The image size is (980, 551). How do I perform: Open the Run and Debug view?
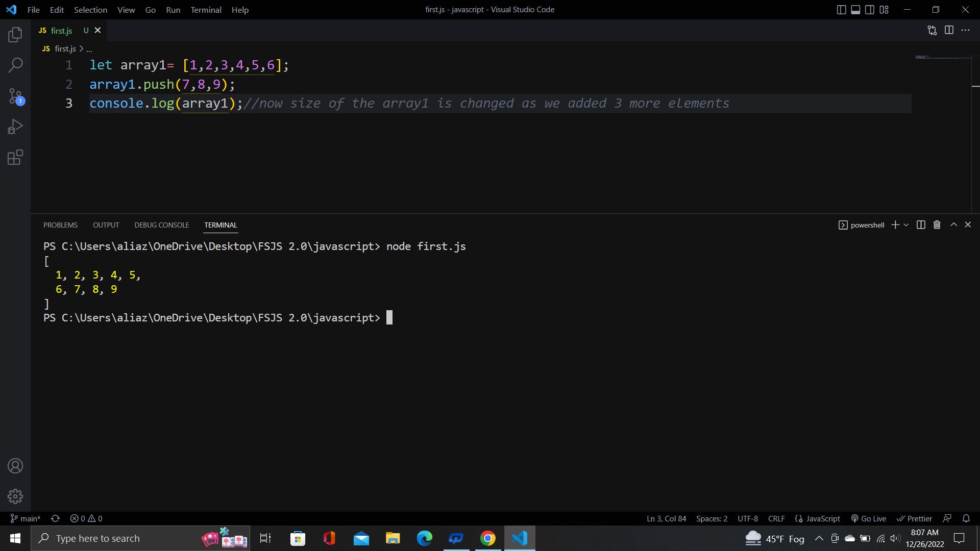pyautogui.click(x=15, y=127)
